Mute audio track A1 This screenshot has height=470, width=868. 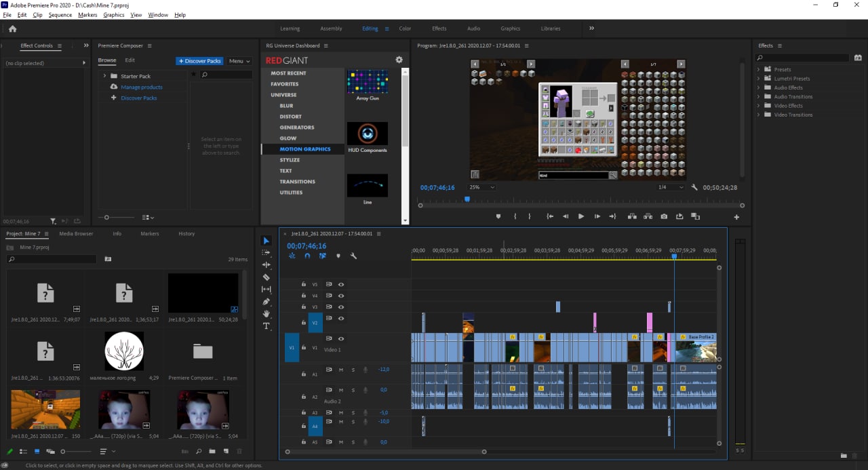tap(341, 370)
